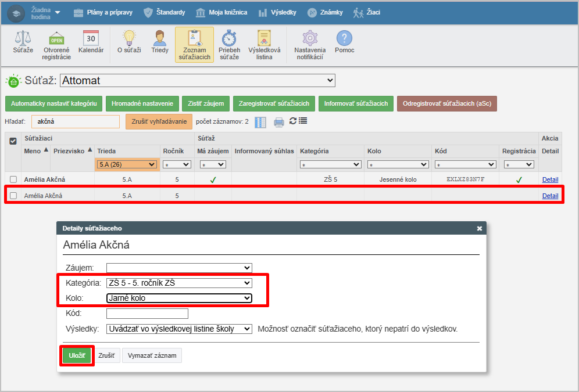Open the Kategória dropdown in details dialog

click(179, 283)
